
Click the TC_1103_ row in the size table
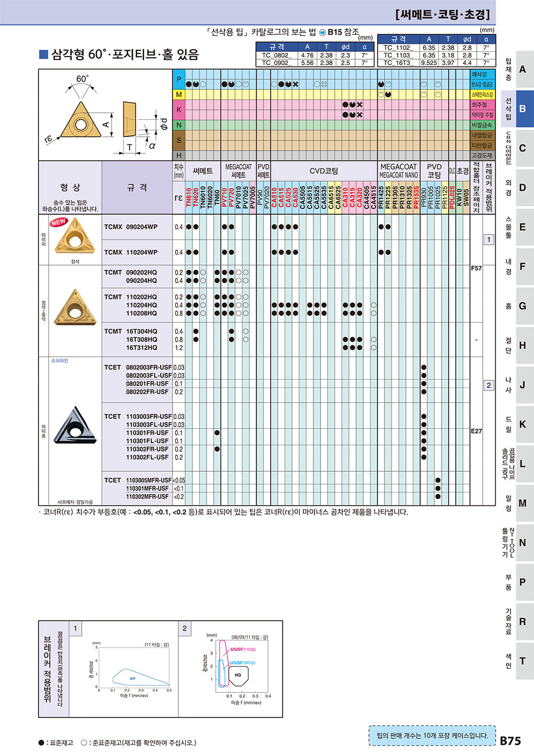click(x=436, y=55)
